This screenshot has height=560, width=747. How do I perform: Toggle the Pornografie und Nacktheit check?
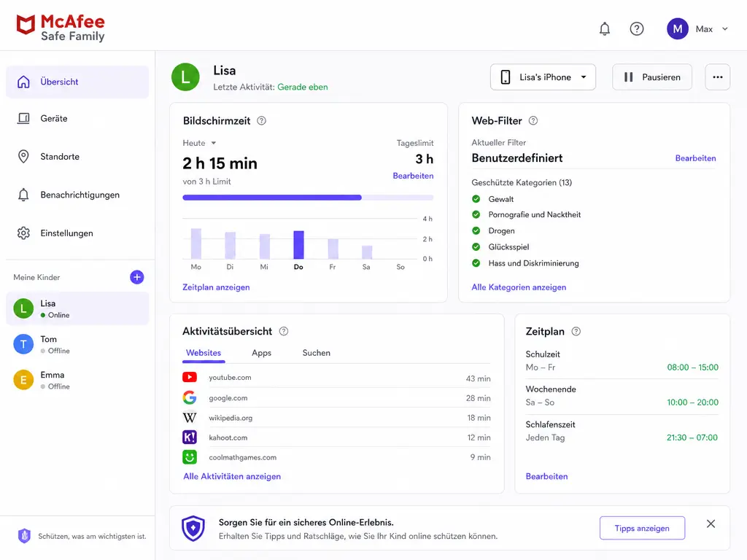476,215
